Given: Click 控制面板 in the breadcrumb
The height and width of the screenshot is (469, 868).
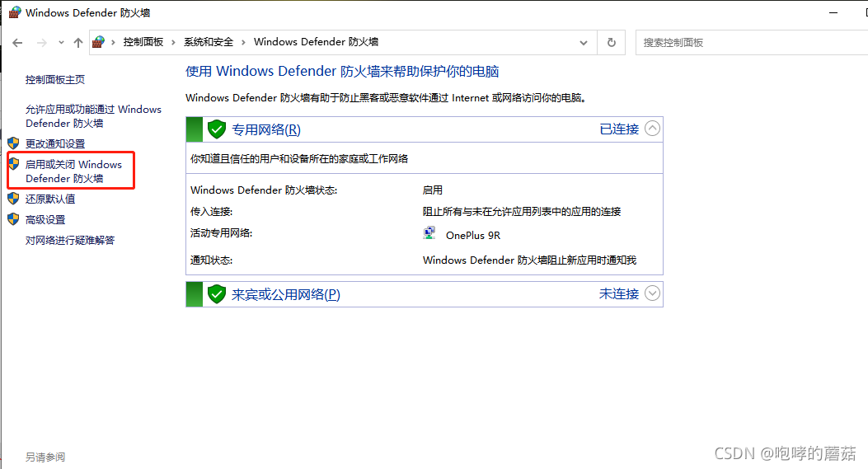Looking at the screenshot, I should pyautogui.click(x=143, y=42).
